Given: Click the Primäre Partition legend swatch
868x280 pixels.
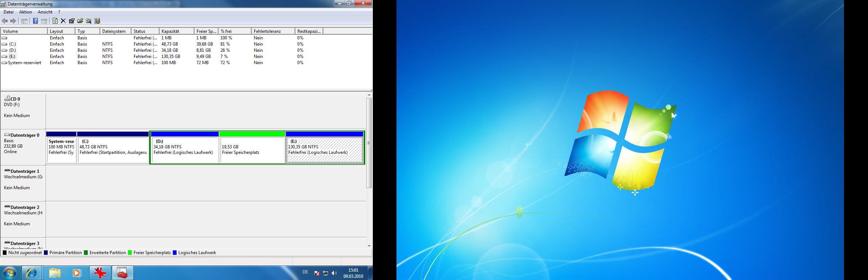Looking at the screenshot, I should [x=46, y=253].
